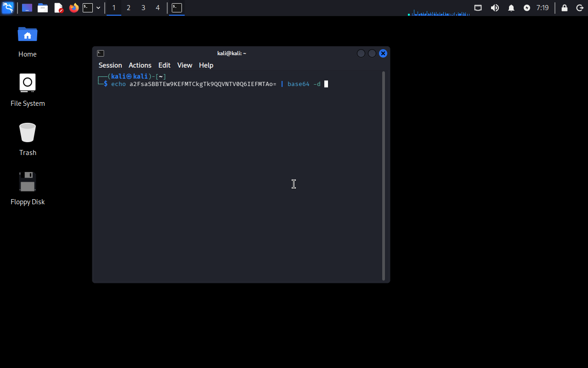The width and height of the screenshot is (588, 368).
Task: Open terminal emulator from panel launcher
Action: coord(88,8)
